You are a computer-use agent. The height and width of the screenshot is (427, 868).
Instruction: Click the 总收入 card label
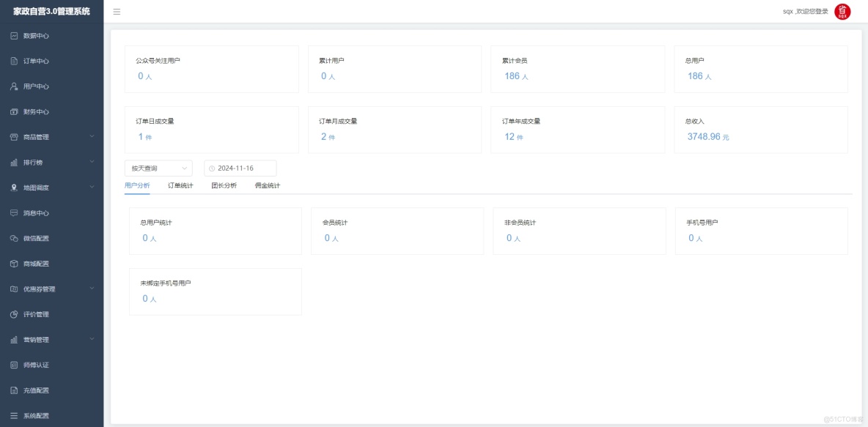(695, 121)
